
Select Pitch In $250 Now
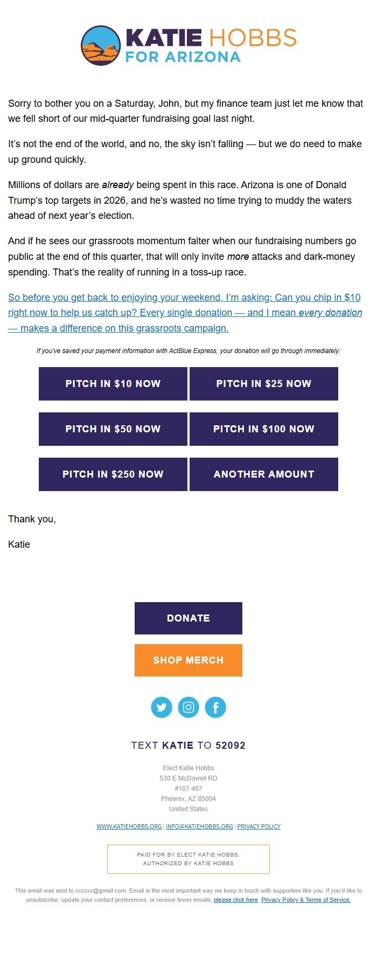(x=113, y=474)
